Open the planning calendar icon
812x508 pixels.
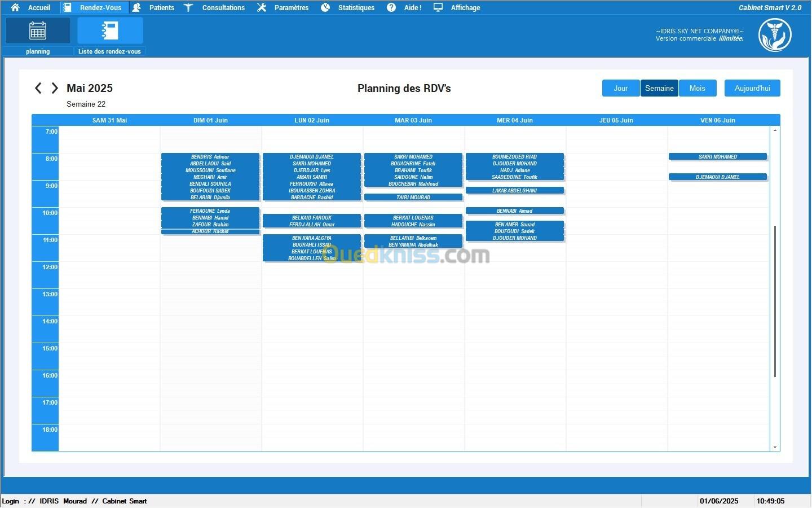pos(38,30)
